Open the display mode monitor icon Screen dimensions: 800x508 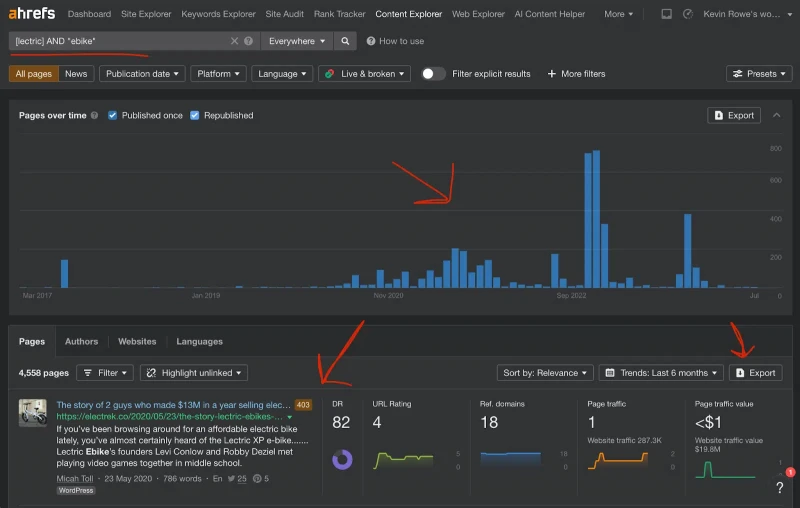point(666,14)
